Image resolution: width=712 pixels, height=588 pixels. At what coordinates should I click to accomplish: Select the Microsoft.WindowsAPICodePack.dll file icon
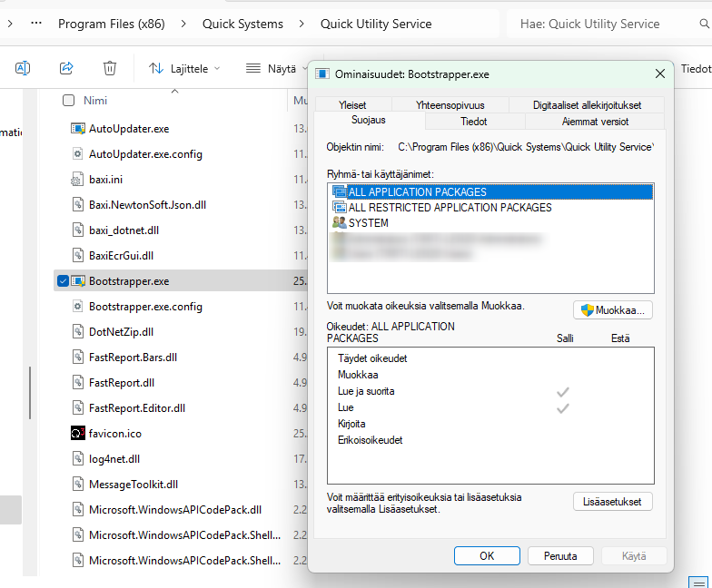click(x=78, y=510)
